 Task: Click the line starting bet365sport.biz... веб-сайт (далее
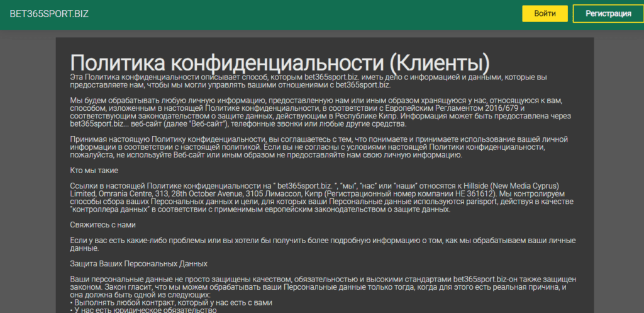coord(238,124)
